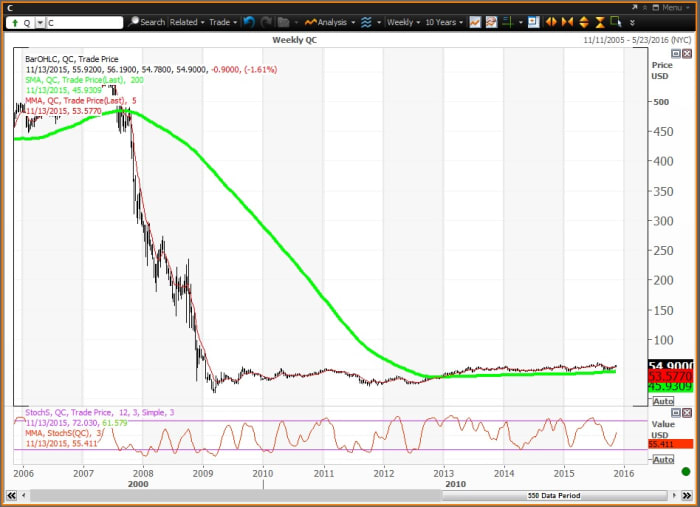700x507 pixels.
Task: Click the green status indicator dot
Action: click(x=686, y=471)
